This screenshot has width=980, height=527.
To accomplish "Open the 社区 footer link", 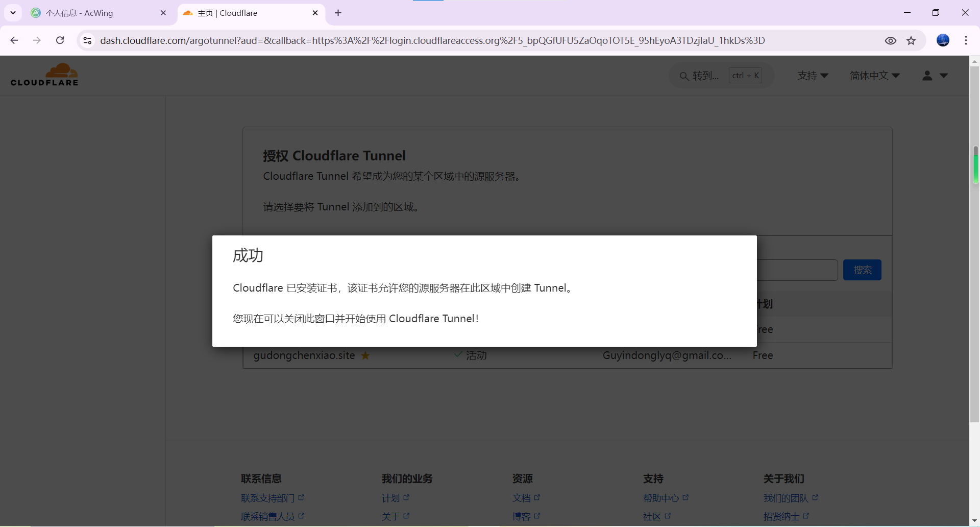I will pyautogui.click(x=657, y=516).
